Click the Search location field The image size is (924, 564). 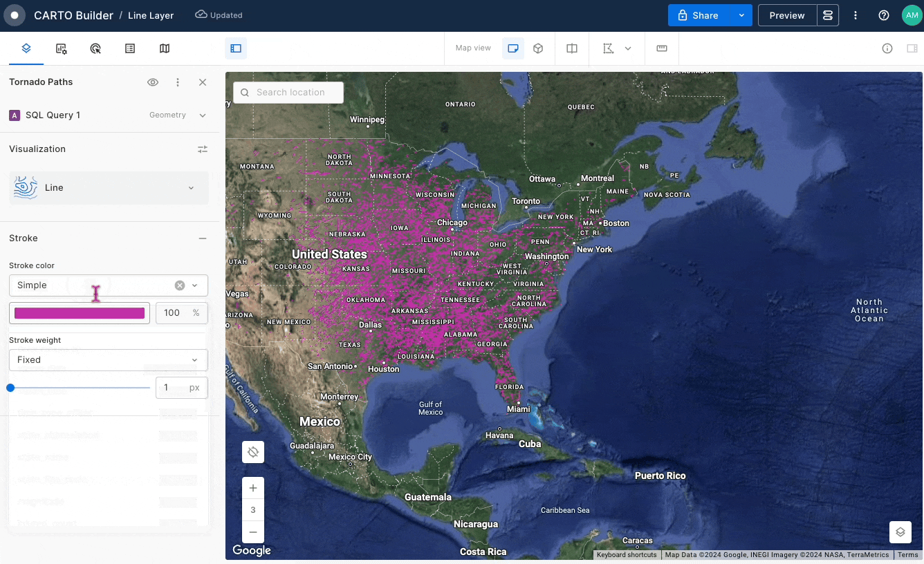click(290, 93)
